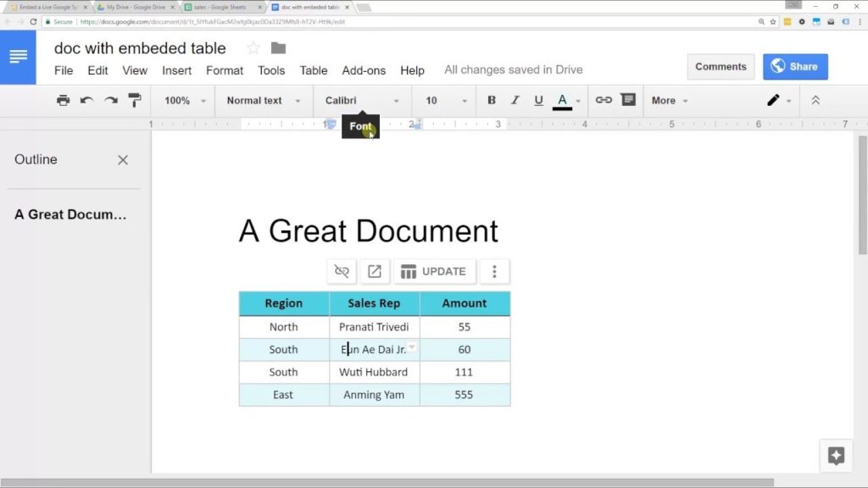
Task: Toggle bold formatting
Action: [x=491, y=100]
